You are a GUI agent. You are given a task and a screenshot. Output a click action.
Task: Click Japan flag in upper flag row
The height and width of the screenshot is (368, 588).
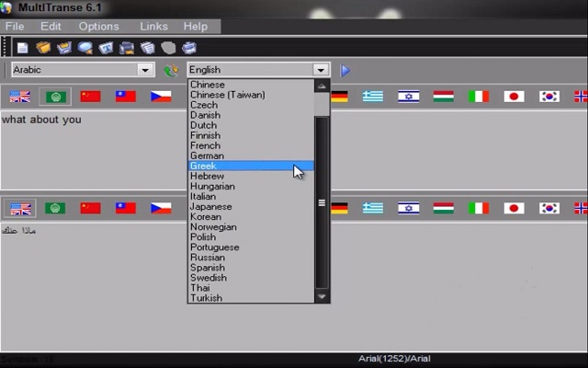514,97
